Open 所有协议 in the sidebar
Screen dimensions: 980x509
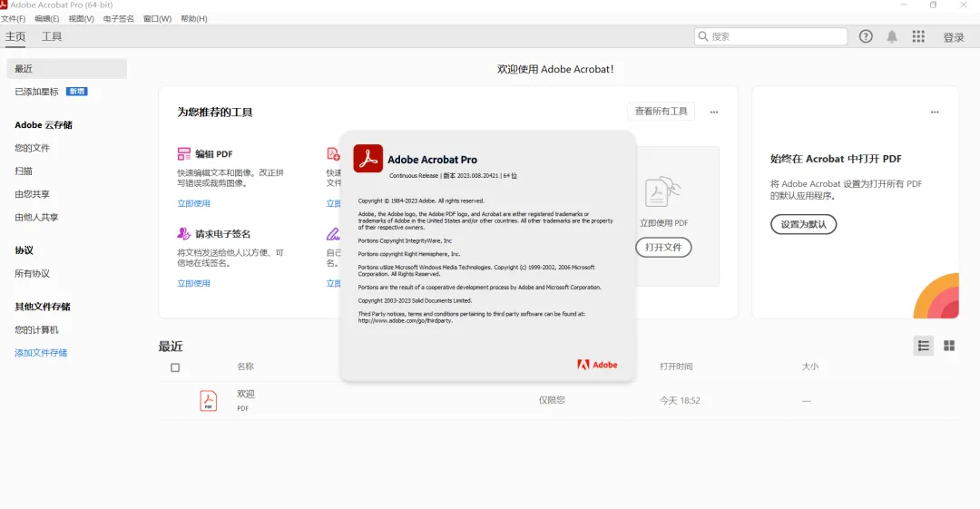coord(33,274)
